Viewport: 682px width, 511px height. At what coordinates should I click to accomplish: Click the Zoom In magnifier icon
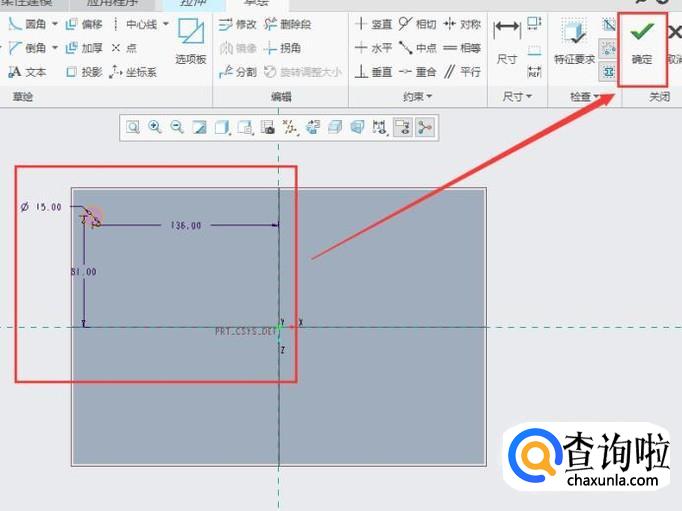click(x=155, y=127)
